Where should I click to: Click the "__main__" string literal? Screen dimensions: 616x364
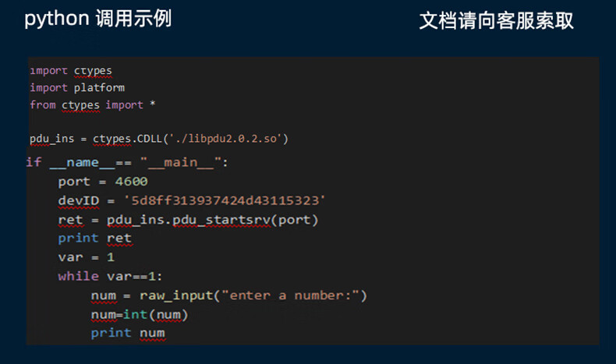182,162
